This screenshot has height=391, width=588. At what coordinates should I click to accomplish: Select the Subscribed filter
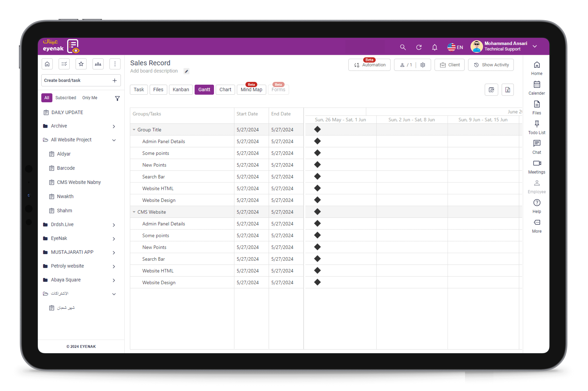pyautogui.click(x=66, y=98)
